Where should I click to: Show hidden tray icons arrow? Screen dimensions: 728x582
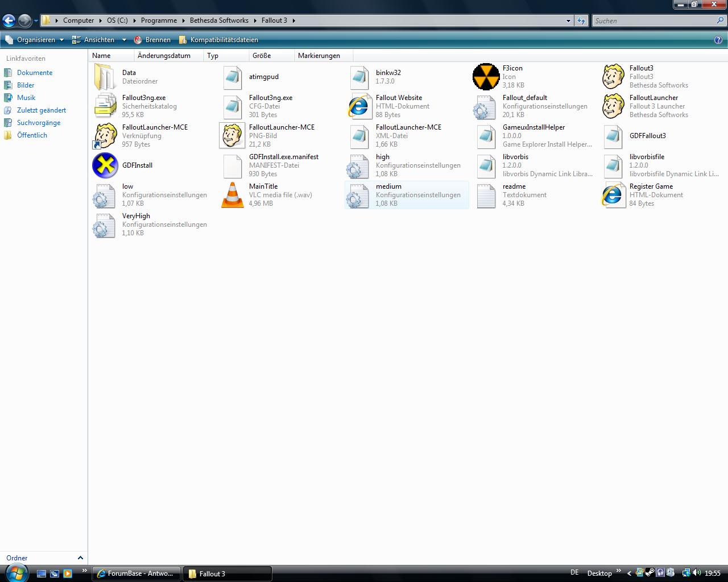629,573
